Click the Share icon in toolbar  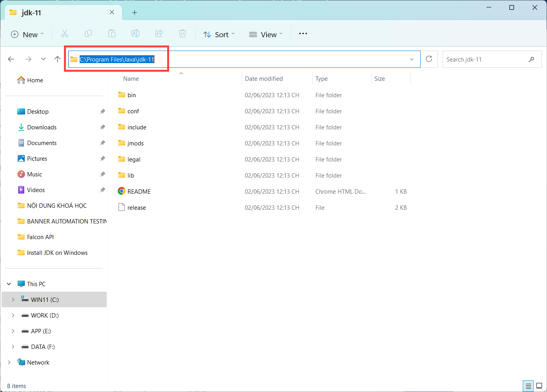click(x=159, y=34)
